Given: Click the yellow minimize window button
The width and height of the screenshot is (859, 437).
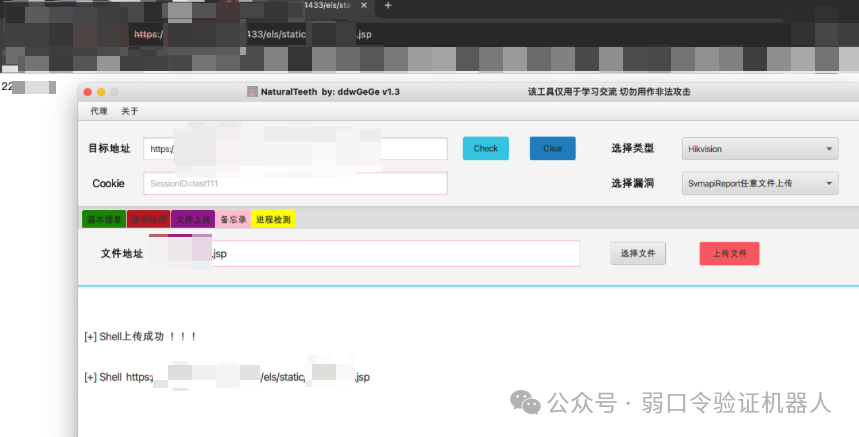Looking at the screenshot, I should coord(101,92).
